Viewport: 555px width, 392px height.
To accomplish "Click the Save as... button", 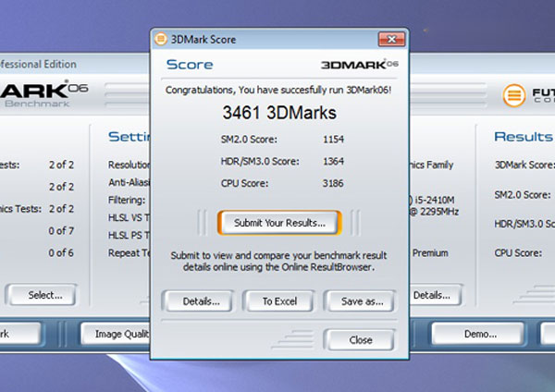I will [362, 301].
